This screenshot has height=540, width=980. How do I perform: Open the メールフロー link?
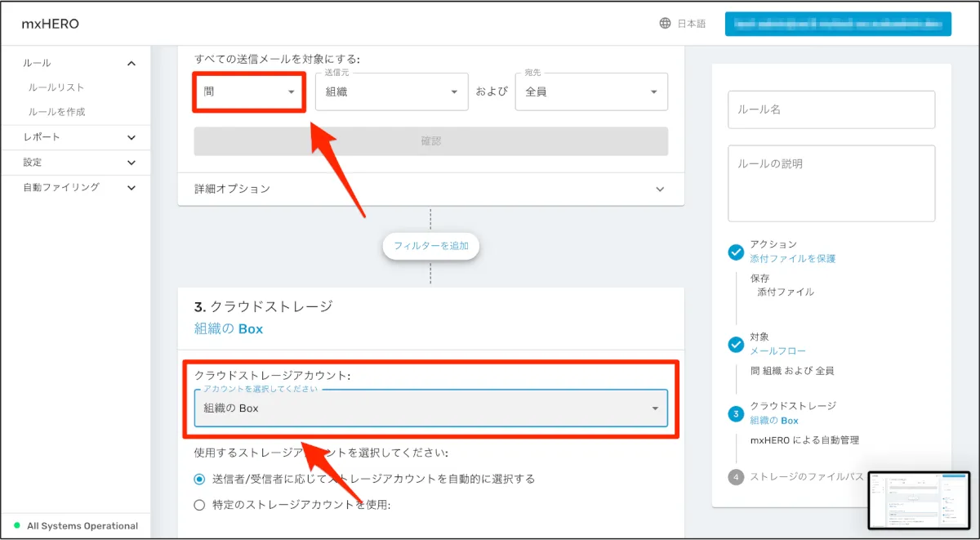778,351
